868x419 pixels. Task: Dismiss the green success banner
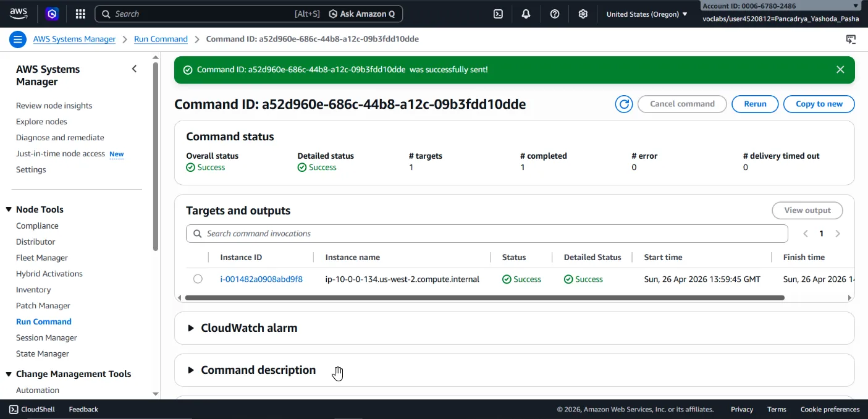tap(840, 70)
